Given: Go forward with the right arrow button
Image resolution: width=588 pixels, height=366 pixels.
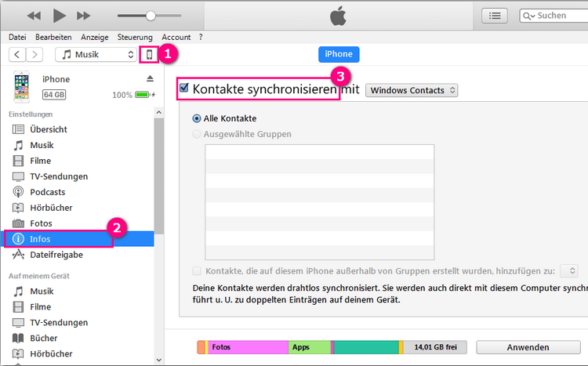Looking at the screenshot, I should 34,55.
